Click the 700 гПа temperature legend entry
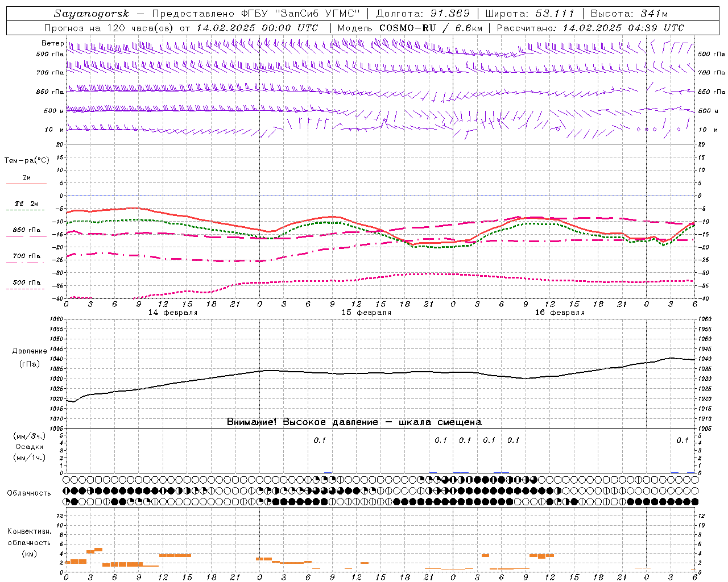This screenshot has height=582, width=728. click(27, 256)
